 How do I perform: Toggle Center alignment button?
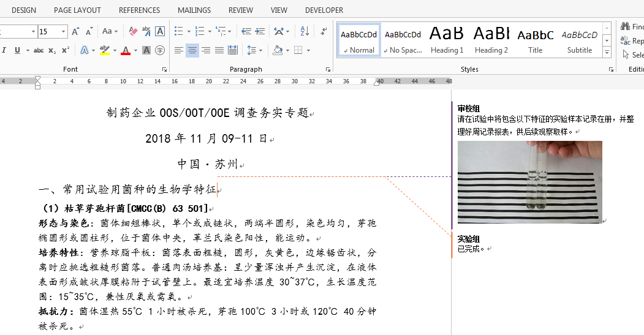coord(192,50)
